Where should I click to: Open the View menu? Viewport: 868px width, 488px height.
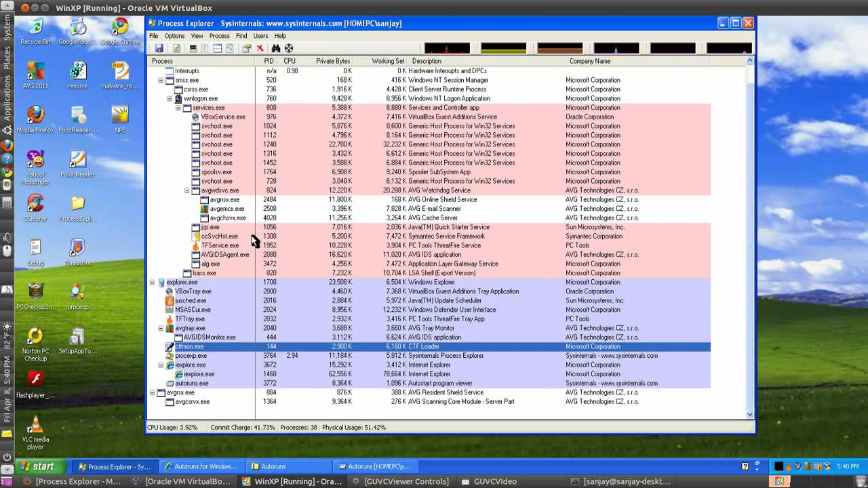[197, 36]
